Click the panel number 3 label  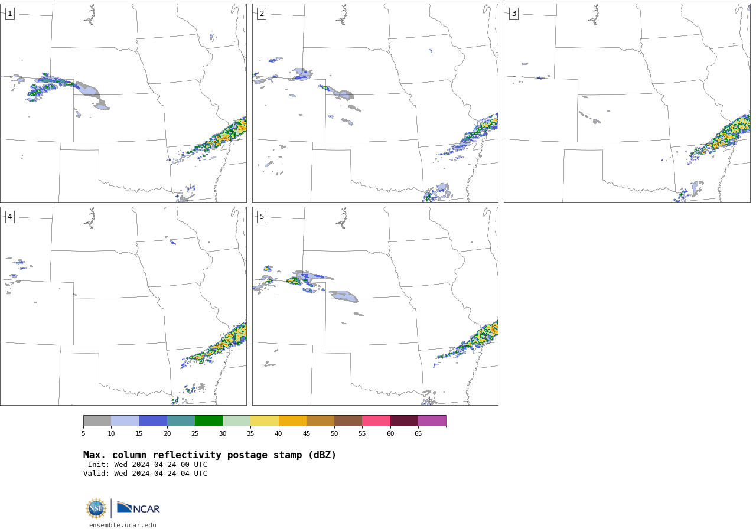click(513, 14)
